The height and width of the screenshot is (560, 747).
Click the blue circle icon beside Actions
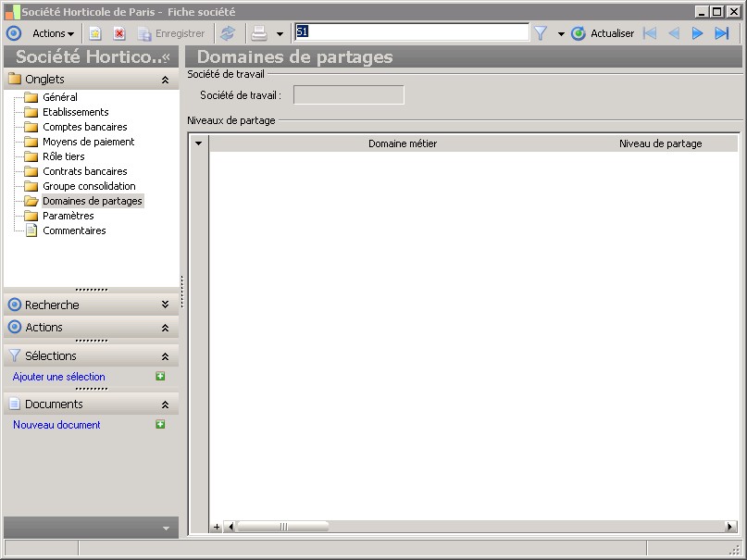tap(14, 33)
